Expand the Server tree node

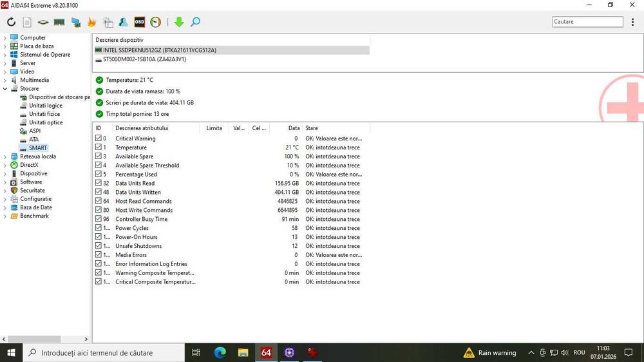5,63
